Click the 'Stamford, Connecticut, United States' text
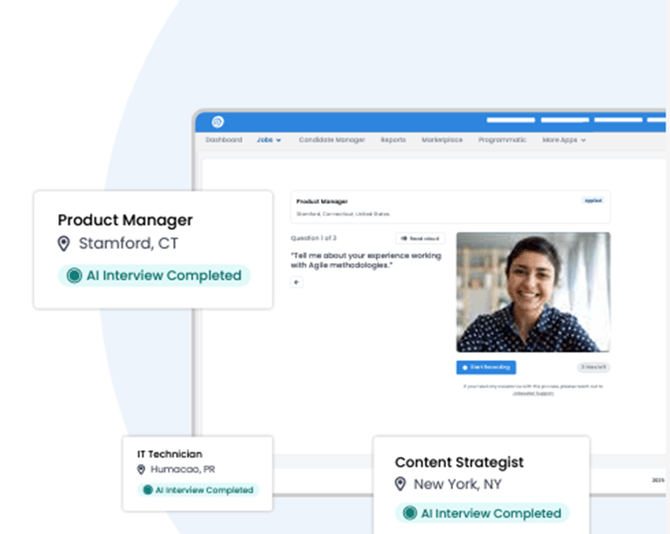The height and width of the screenshot is (534, 670). (343, 214)
